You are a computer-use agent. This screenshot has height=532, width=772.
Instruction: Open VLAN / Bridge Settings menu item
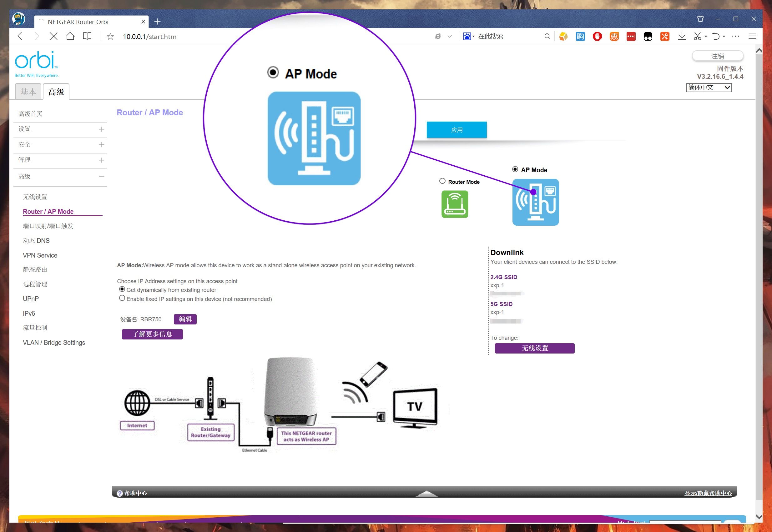(x=54, y=342)
